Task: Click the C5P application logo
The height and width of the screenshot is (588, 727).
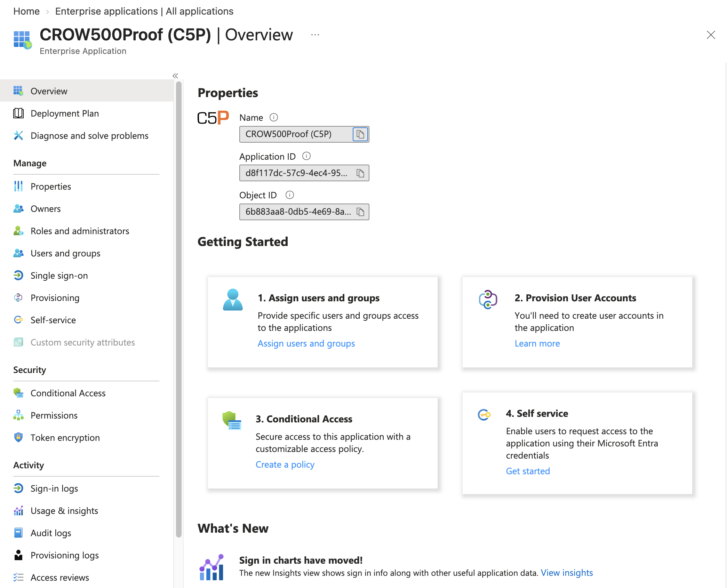Action: (213, 118)
